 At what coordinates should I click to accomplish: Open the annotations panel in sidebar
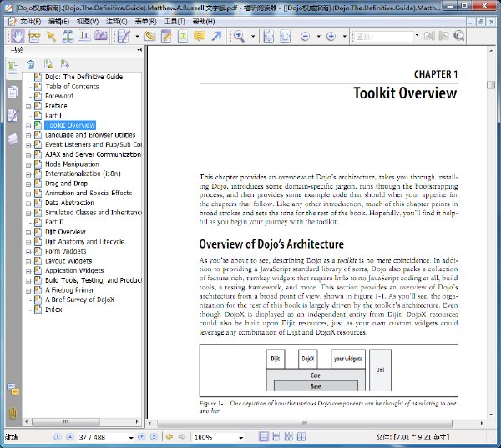[13, 116]
